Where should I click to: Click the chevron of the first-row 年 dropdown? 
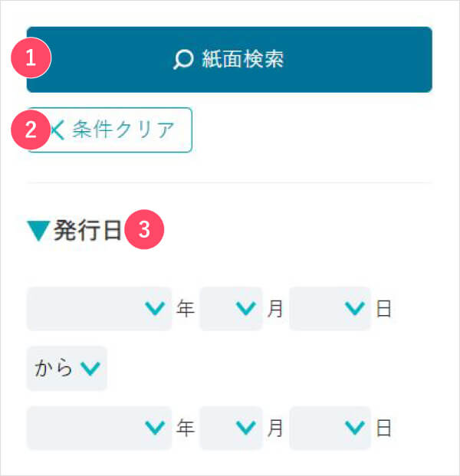(x=155, y=308)
